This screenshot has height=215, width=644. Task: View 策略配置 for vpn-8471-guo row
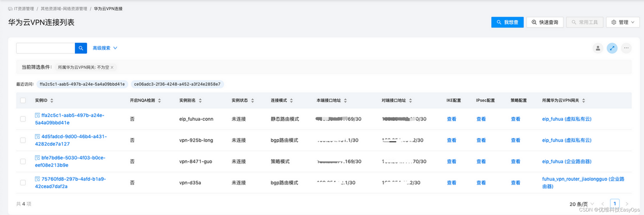516,162
